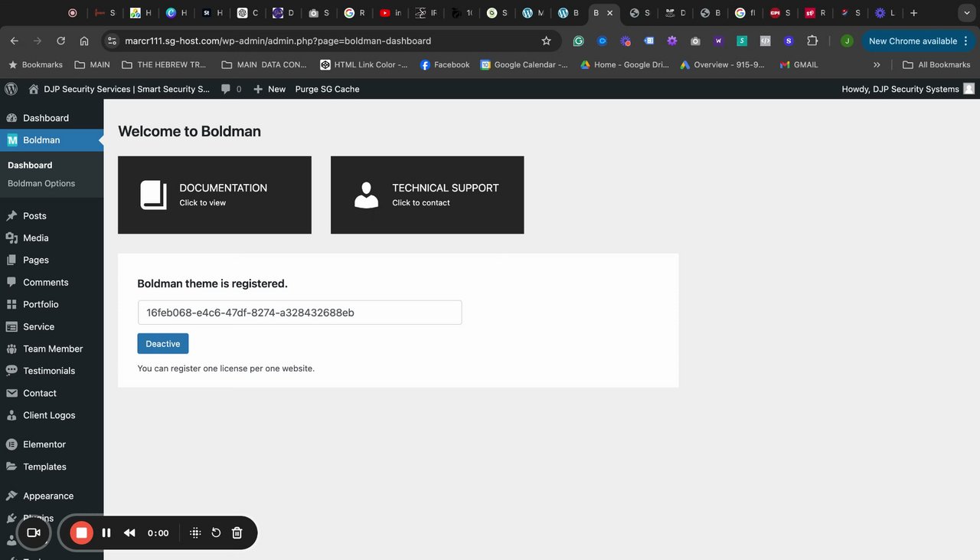This screenshot has height=560, width=980.
Task: Open the HTML Link Color bookmark
Action: pos(364,65)
